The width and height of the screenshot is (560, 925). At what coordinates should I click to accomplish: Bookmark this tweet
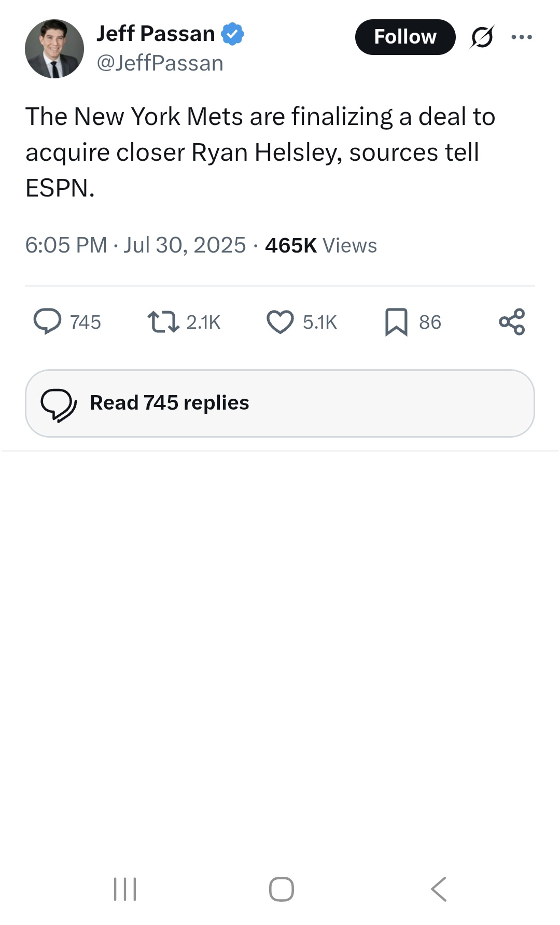(x=397, y=321)
